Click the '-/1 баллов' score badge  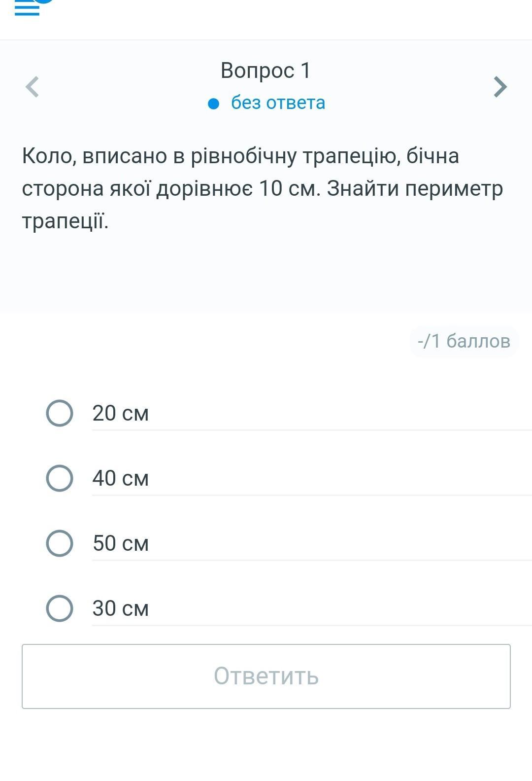(x=464, y=341)
